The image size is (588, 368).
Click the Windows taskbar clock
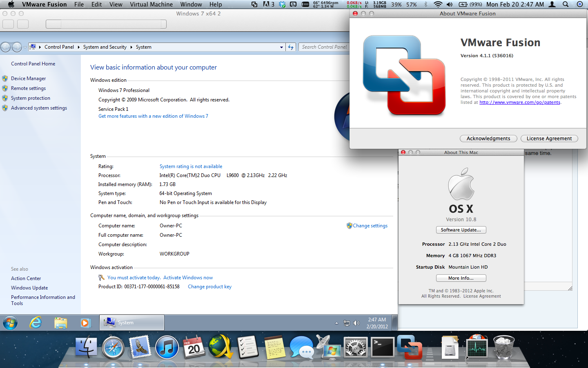point(377,323)
